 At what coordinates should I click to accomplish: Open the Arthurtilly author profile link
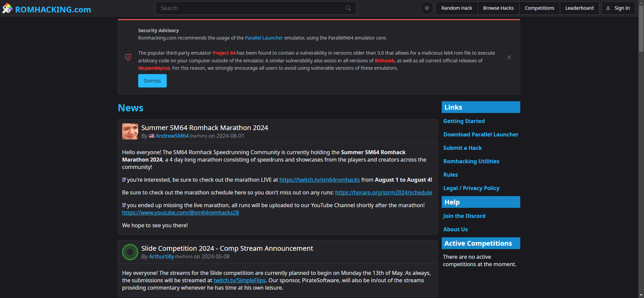pos(161,256)
